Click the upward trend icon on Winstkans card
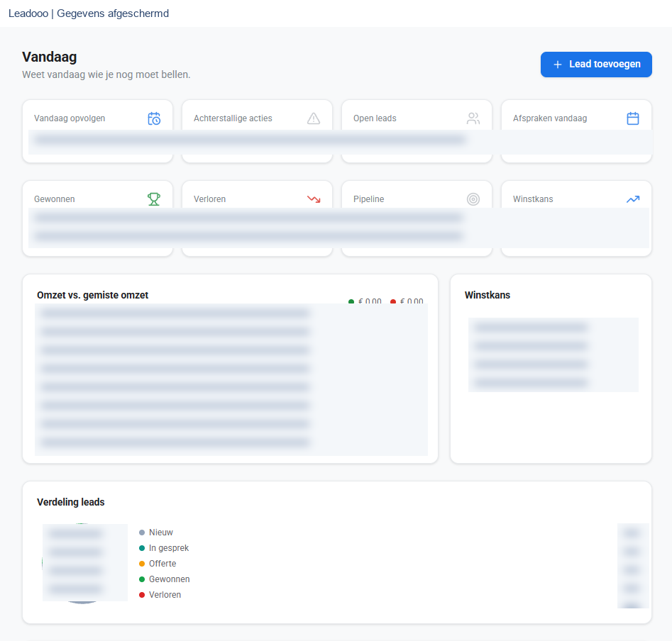The height and width of the screenshot is (641, 672). (x=633, y=199)
